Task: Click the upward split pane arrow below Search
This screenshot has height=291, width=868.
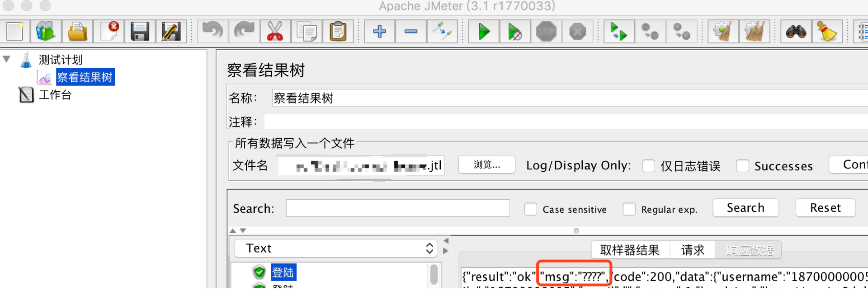Action: tap(233, 231)
